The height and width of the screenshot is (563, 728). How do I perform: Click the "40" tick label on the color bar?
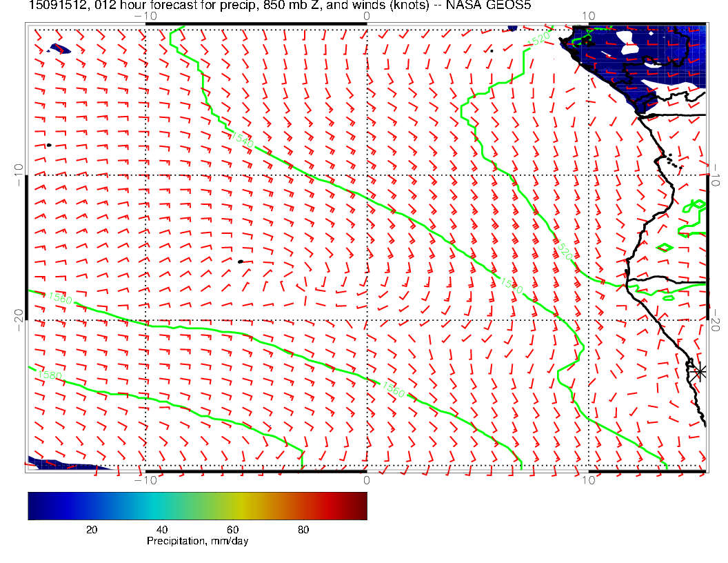click(162, 530)
